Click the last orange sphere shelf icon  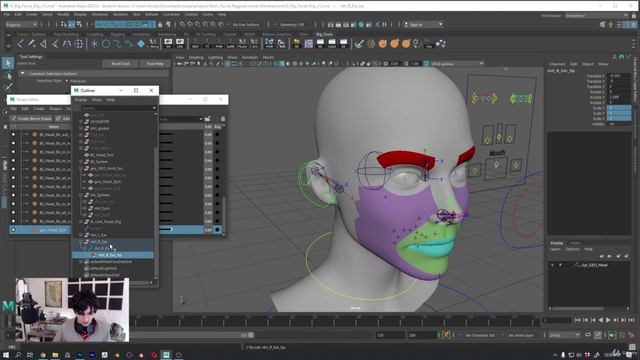tap(406, 44)
